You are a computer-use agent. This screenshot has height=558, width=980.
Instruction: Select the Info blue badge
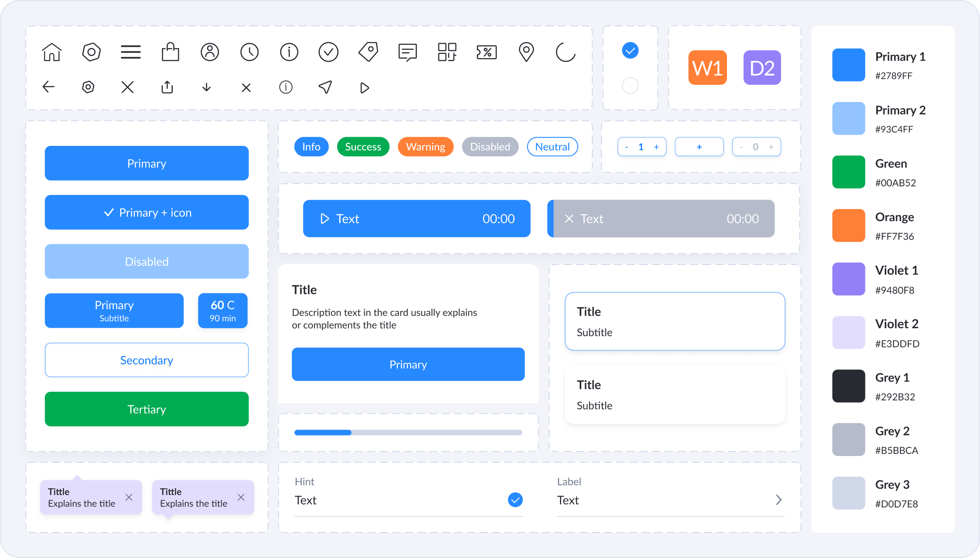(311, 147)
